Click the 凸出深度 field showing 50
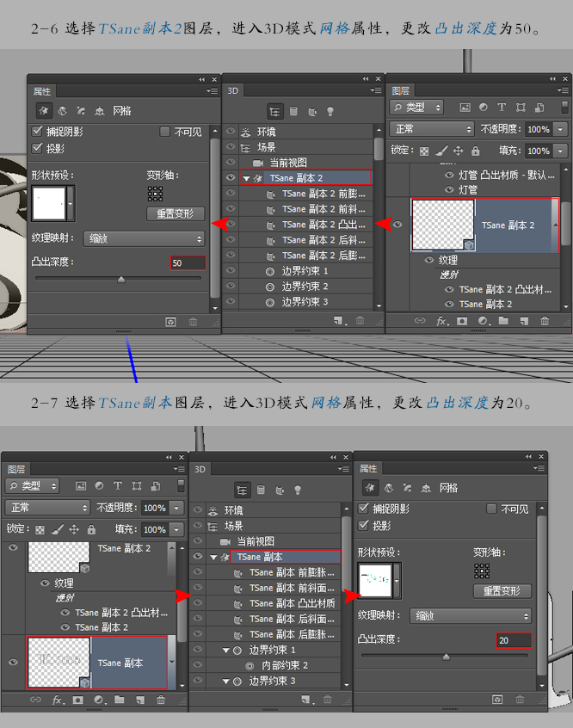 [x=188, y=262]
